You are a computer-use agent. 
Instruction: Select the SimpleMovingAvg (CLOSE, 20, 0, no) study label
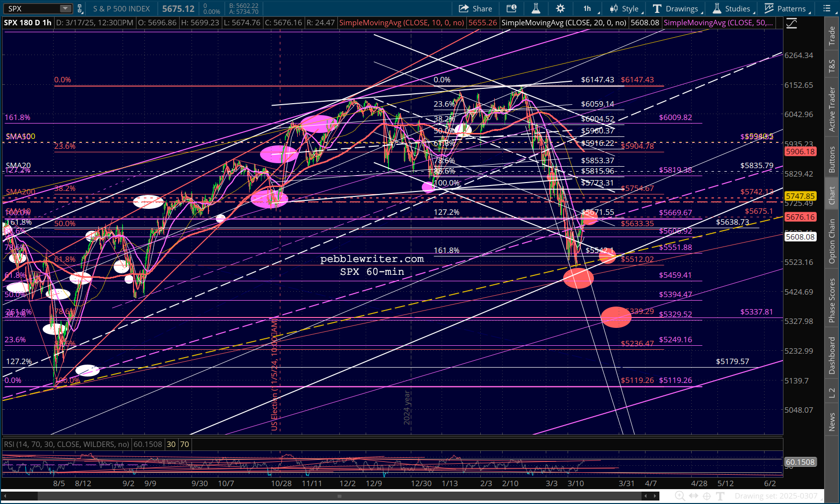[x=564, y=23]
